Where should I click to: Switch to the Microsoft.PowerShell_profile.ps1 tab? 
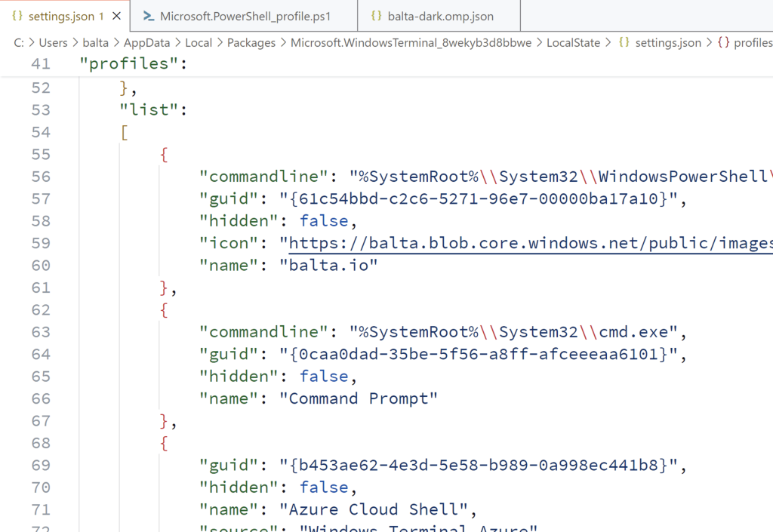point(244,17)
